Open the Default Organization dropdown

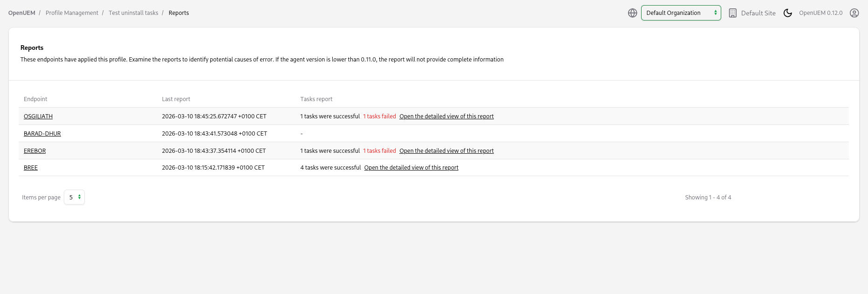pyautogui.click(x=681, y=13)
